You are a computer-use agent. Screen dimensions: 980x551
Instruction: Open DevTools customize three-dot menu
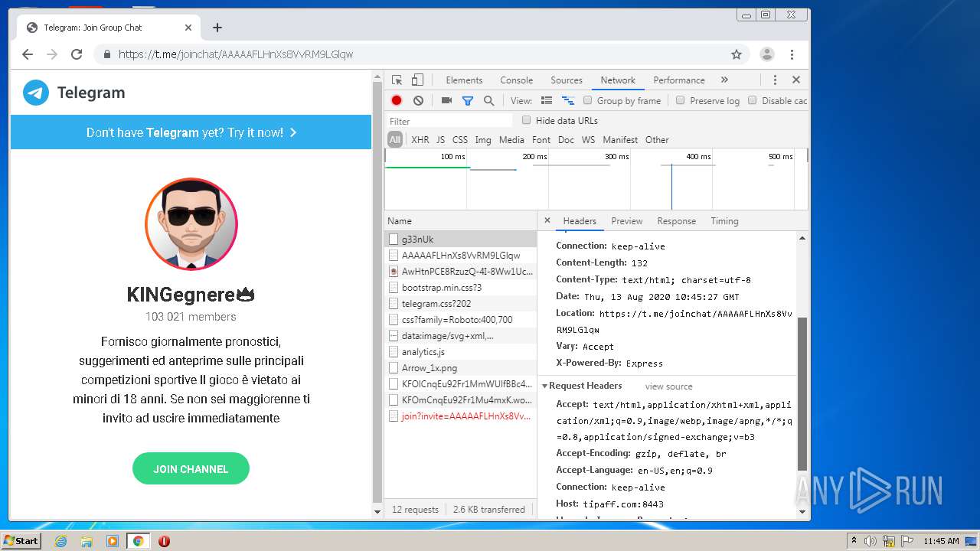coord(775,80)
